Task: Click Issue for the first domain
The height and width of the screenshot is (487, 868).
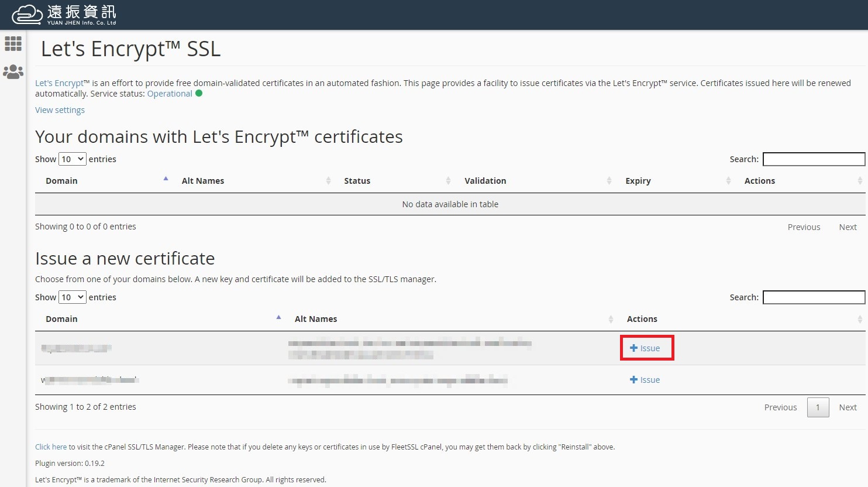Action: 645,348
